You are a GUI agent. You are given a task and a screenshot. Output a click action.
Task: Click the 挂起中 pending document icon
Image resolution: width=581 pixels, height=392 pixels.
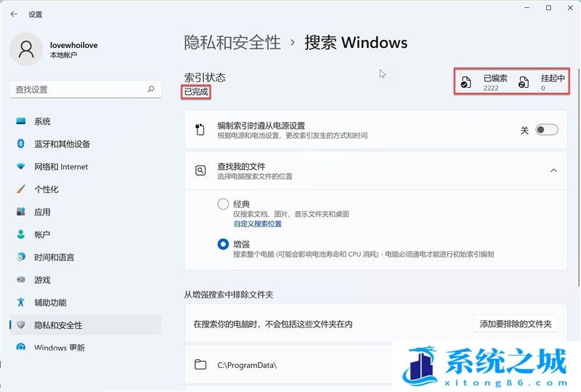[524, 82]
